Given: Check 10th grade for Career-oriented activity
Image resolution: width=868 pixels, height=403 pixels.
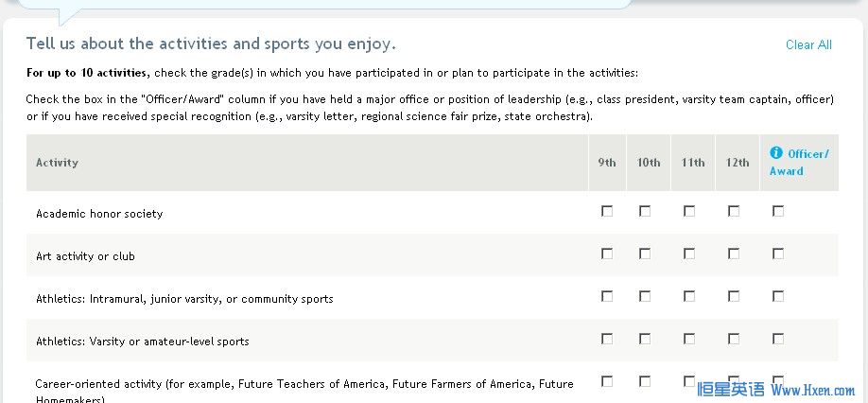Looking at the screenshot, I should (645, 381).
